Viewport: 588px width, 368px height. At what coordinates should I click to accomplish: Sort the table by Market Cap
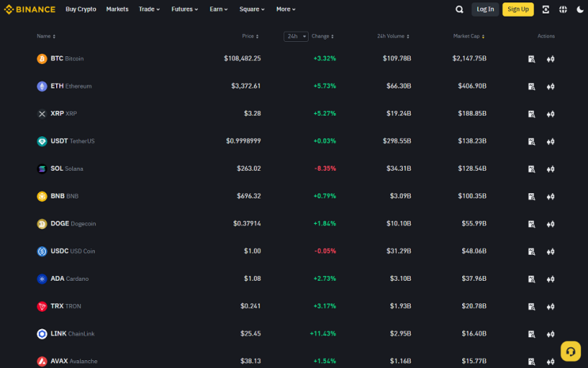tap(469, 36)
